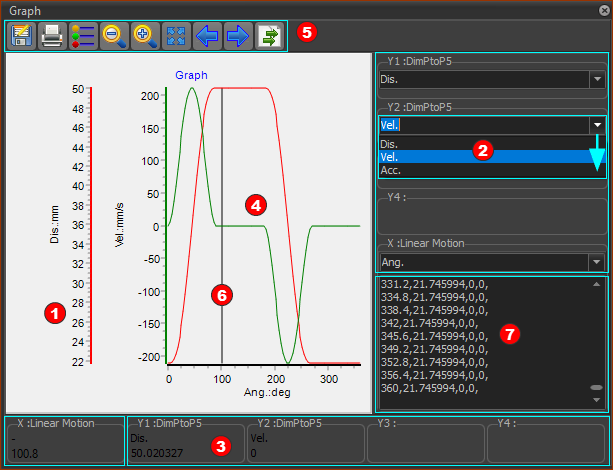613x470 pixels.
Task: Click data row 342,21.745994,0,0
Action: coord(429,323)
